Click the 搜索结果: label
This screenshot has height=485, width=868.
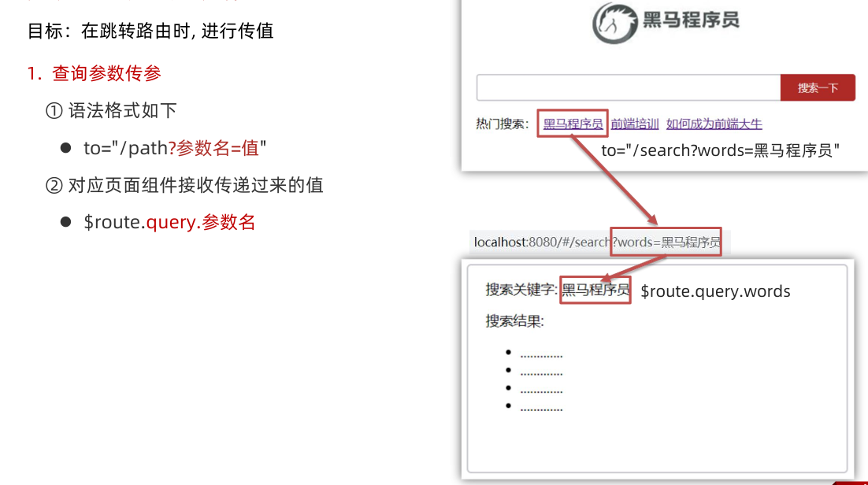coord(515,321)
